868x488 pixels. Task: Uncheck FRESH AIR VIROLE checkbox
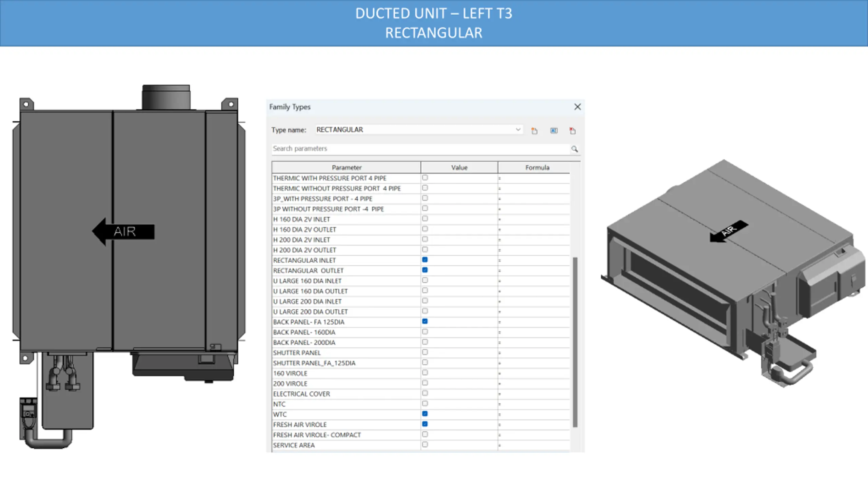point(425,424)
